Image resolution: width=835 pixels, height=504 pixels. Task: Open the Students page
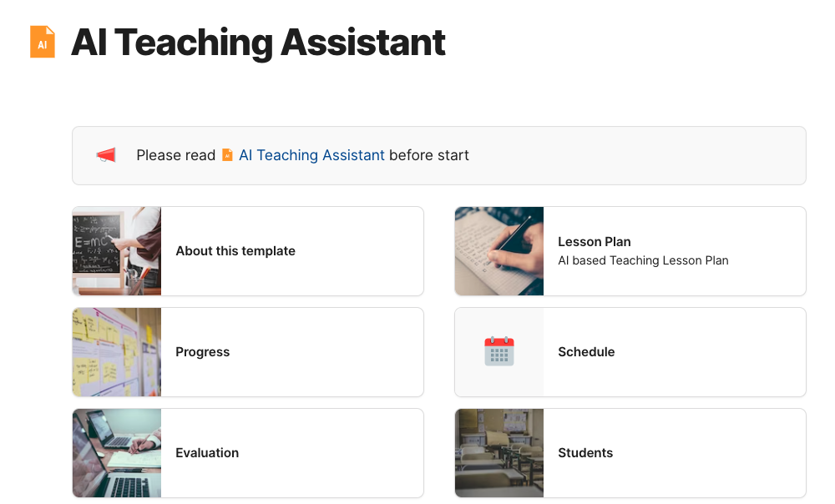[584, 452]
